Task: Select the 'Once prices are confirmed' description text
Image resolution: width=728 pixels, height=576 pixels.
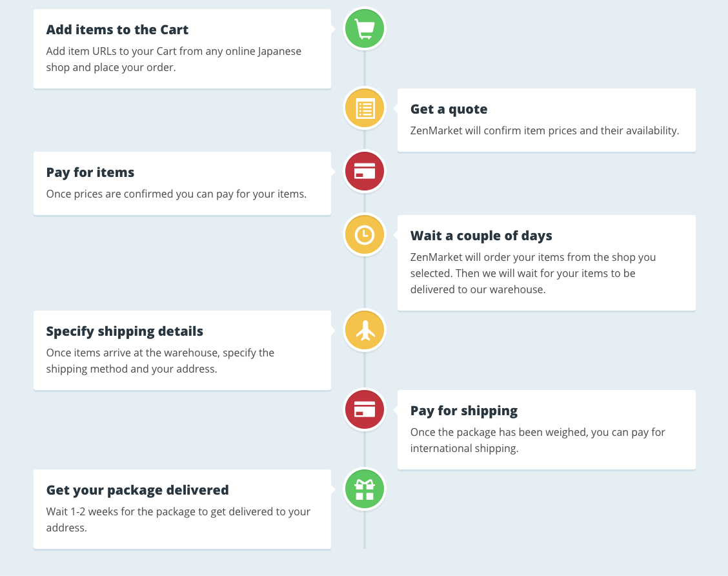Action: point(176,194)
